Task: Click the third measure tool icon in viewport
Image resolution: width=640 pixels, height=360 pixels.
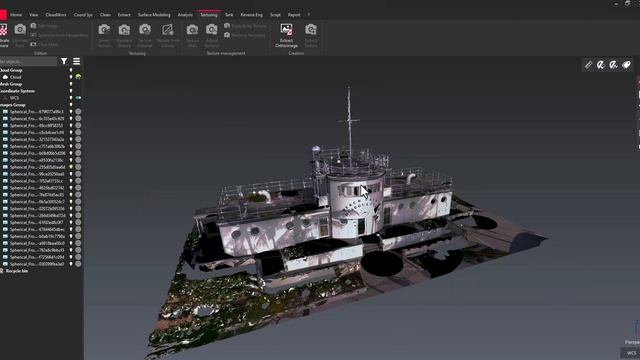Action: [x=613, y=65]
